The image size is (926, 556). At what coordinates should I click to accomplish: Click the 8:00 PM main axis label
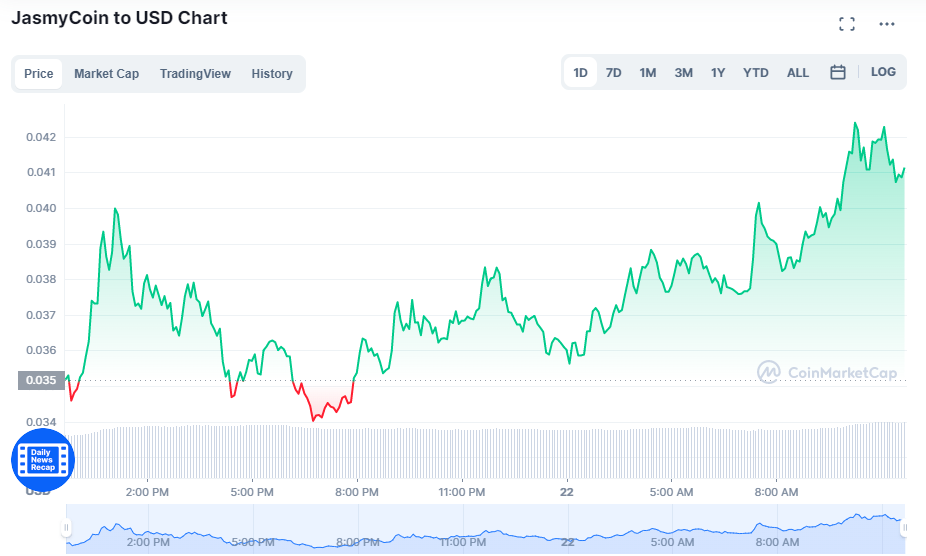[357, 492]
